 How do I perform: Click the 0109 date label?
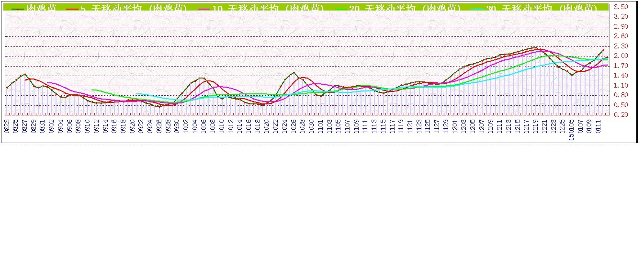(x=588, y=126)
